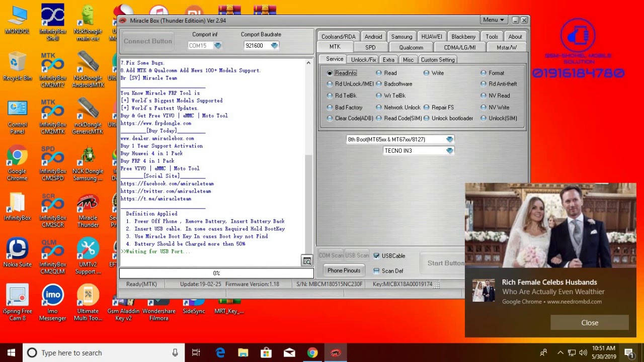The width and height of the screenshot is (644, 362).
Task: Open the Custom Setting sub-tab
Action: tap(438, 60)
